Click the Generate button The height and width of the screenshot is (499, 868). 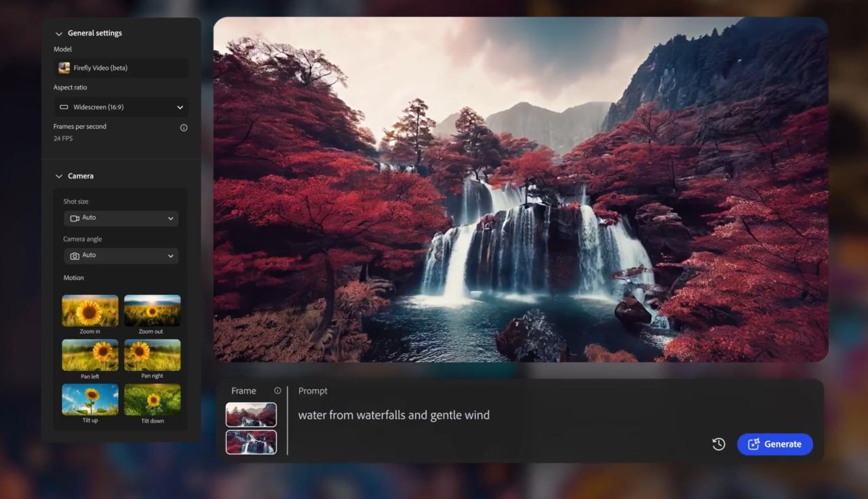[x=774, y=444]
